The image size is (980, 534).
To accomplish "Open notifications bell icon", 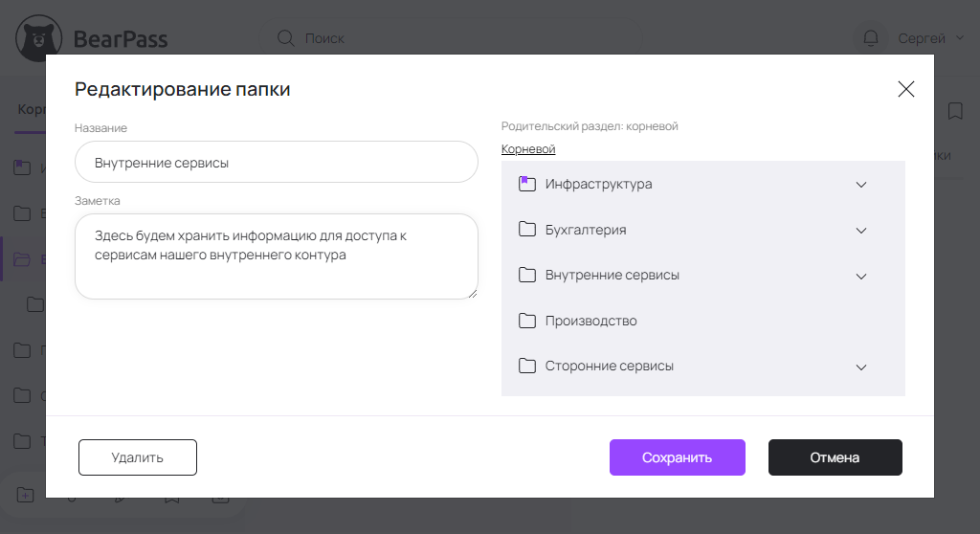I will [871, 38].
